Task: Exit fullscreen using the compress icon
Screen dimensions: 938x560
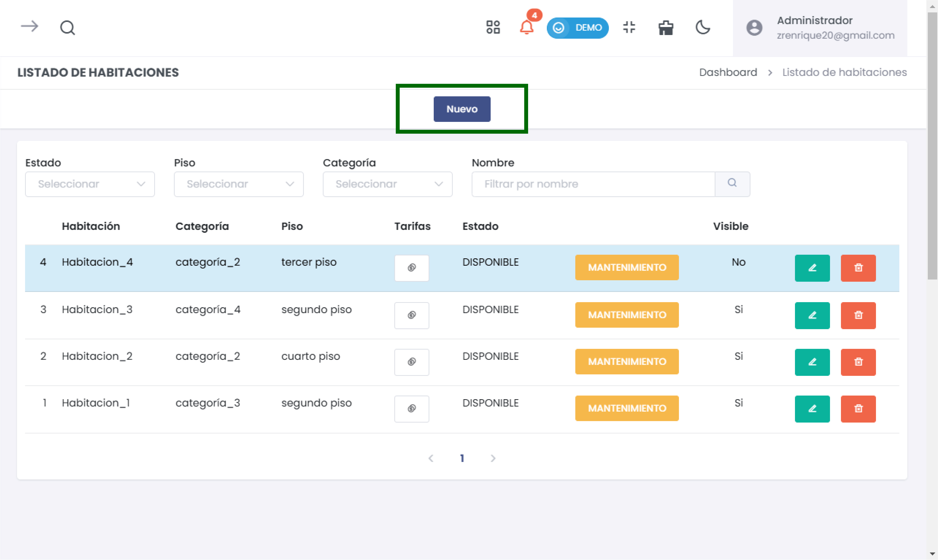Action: point(629,27)
